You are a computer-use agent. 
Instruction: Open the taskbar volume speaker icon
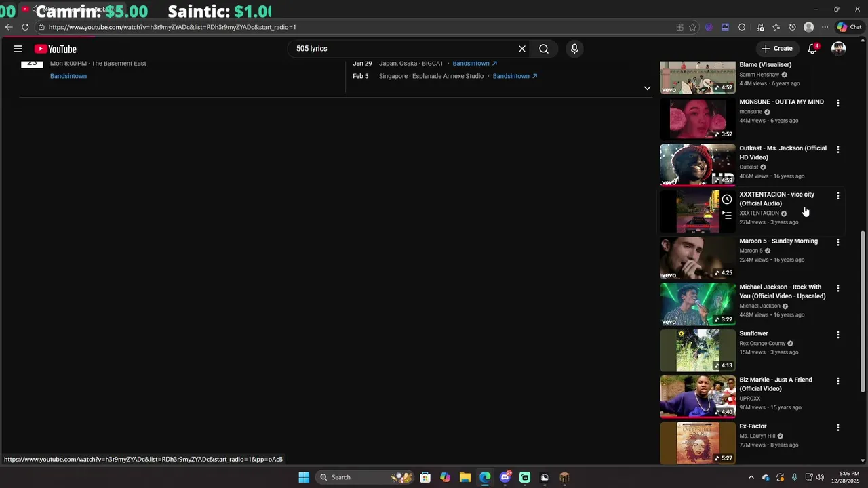[821, 477]
